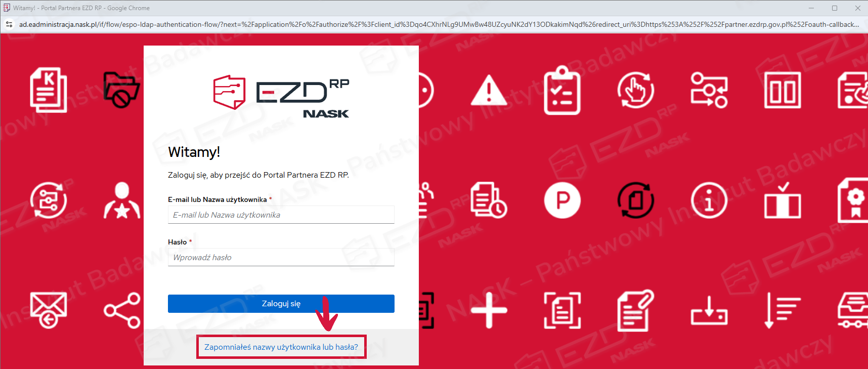
Task: Click the document K icon
Action: [x=49, y=90]
